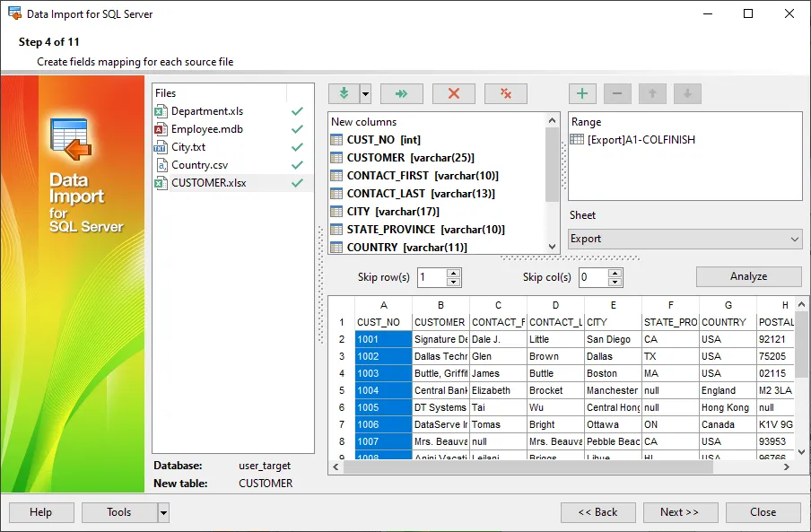Click the green plus add range button
This screenshot has height=532, width=811.
(x=582, y=93)
